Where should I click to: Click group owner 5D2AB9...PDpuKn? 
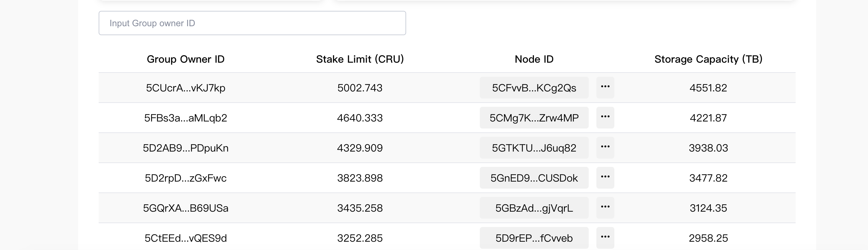point(186,148)
